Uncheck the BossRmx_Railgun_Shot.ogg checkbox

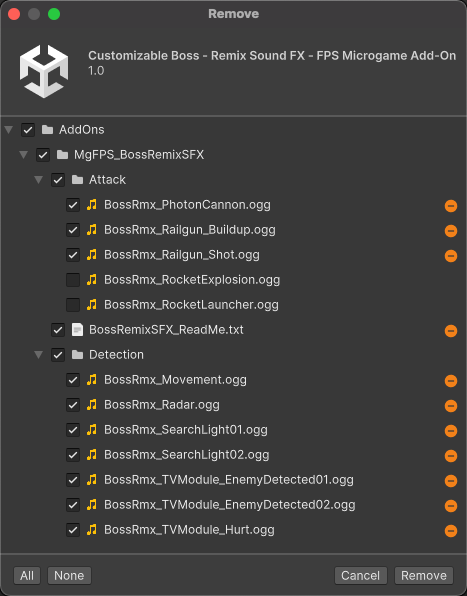click(x=73, y=255)
